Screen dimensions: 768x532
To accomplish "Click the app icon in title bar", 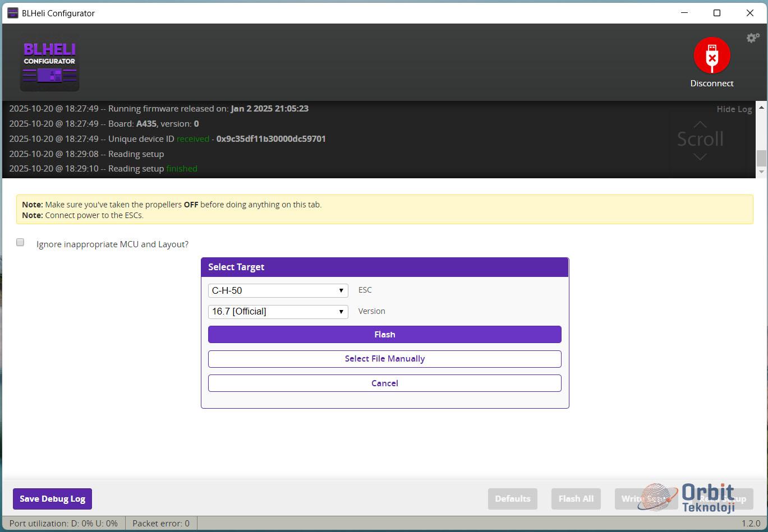I will click(x=12, y=13).
